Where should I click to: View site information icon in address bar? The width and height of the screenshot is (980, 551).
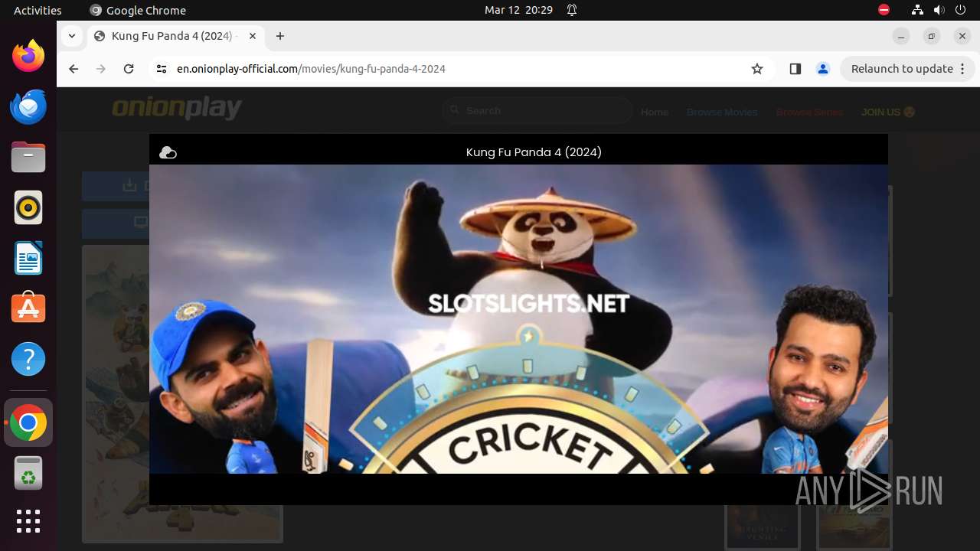click(x=161, y=69)
